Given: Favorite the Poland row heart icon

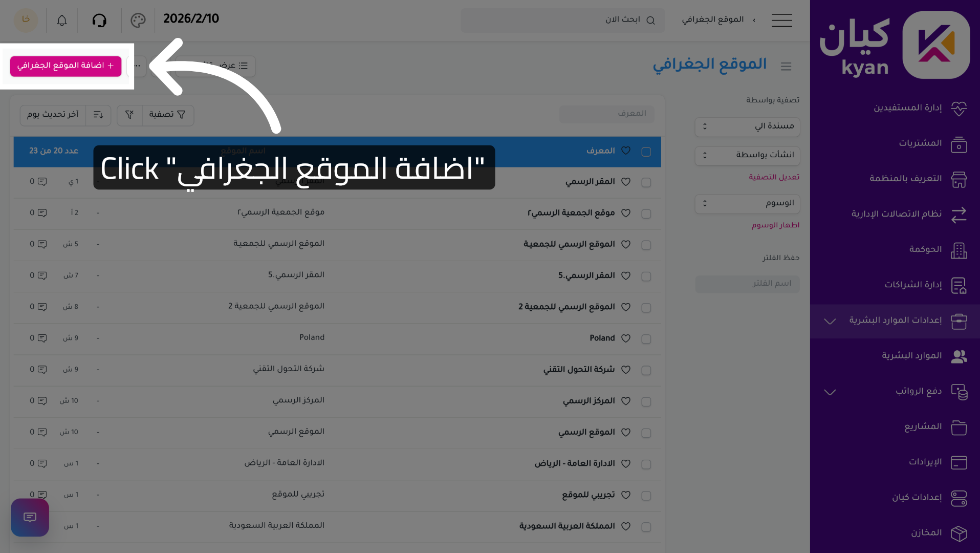Looking at the screenshot, I should pos(625,338).
